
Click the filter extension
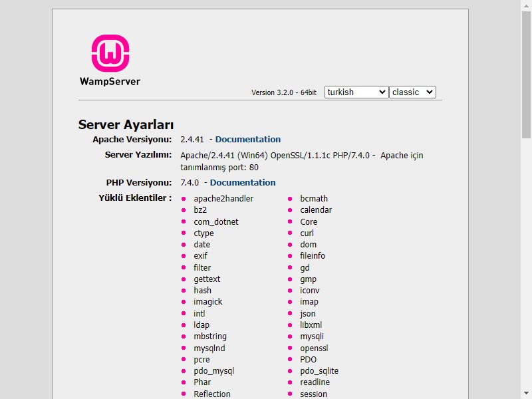pyautogui.click(x=202, y=268)
